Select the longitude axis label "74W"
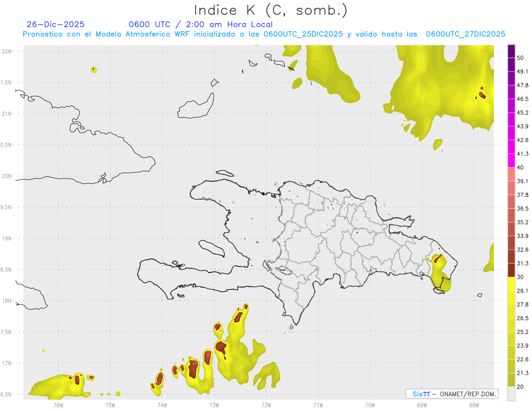Screen dimensions: 532x411 162,405
